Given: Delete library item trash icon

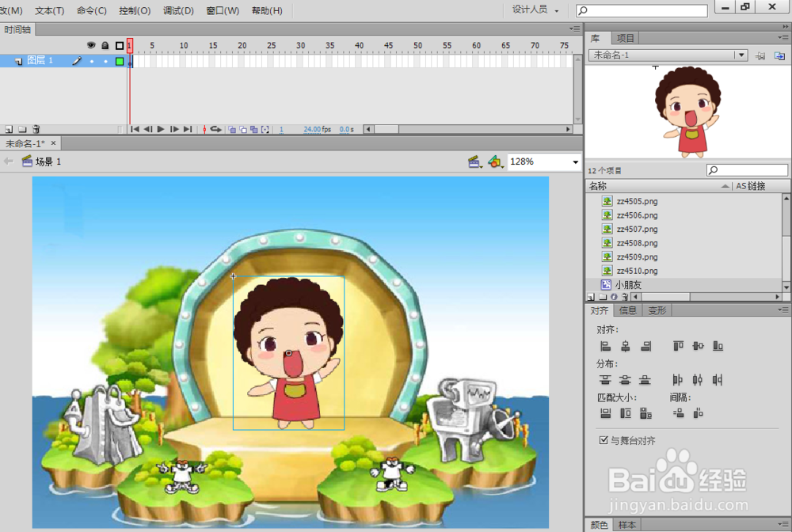Looking at the screenshot, I should pos(625,298).
